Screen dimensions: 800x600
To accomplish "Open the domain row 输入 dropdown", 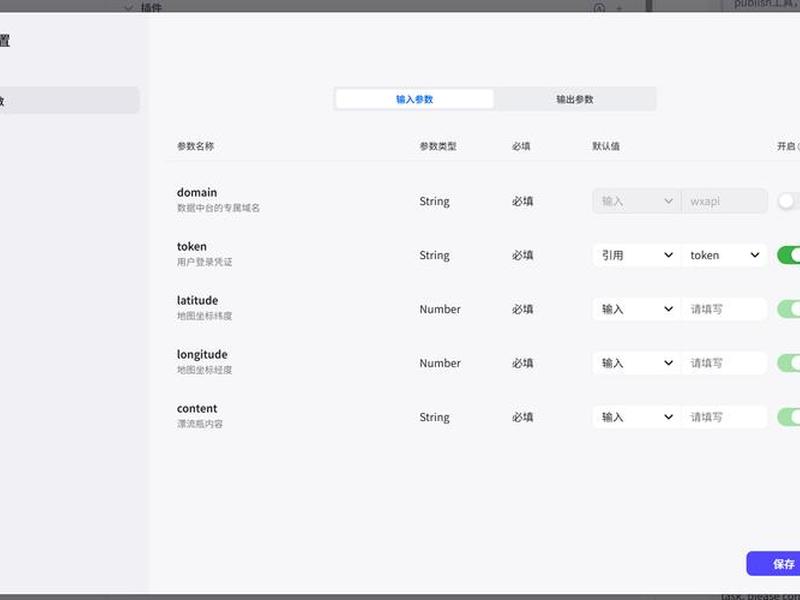I will pos(637,201).
